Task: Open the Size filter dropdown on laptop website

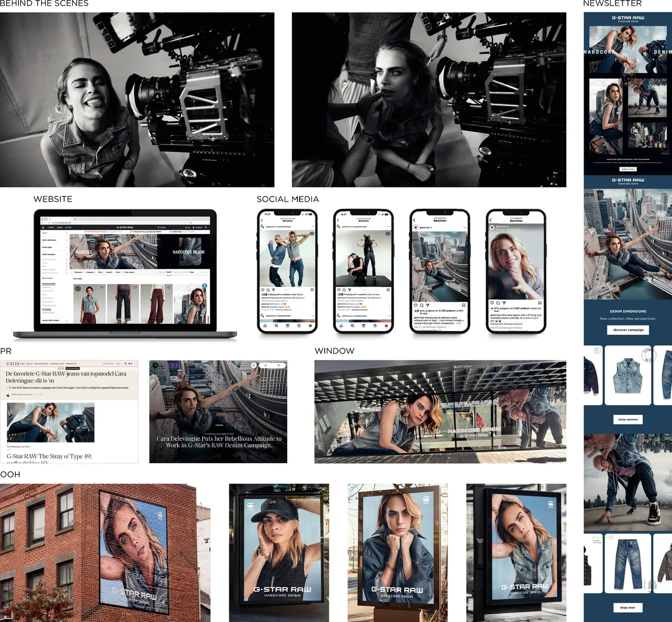Action: tap(101, 272)
